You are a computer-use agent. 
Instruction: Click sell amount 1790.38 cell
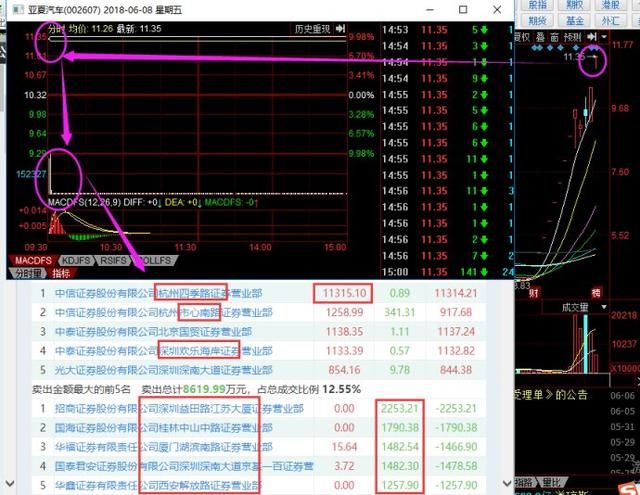pyautogui.click(x=400, y=428)
